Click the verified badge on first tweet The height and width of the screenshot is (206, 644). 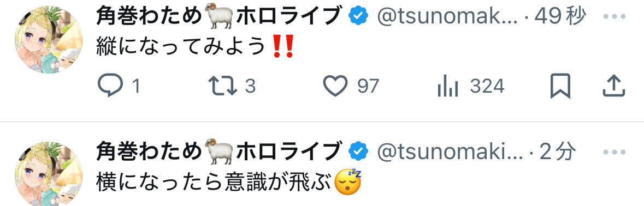tap(358, 16)
